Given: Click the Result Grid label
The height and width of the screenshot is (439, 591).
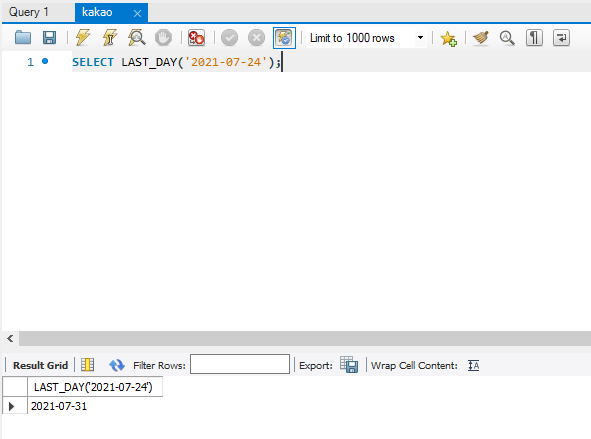Looking at the screenshot, I should pyautogui.click(x=40, y=366).
